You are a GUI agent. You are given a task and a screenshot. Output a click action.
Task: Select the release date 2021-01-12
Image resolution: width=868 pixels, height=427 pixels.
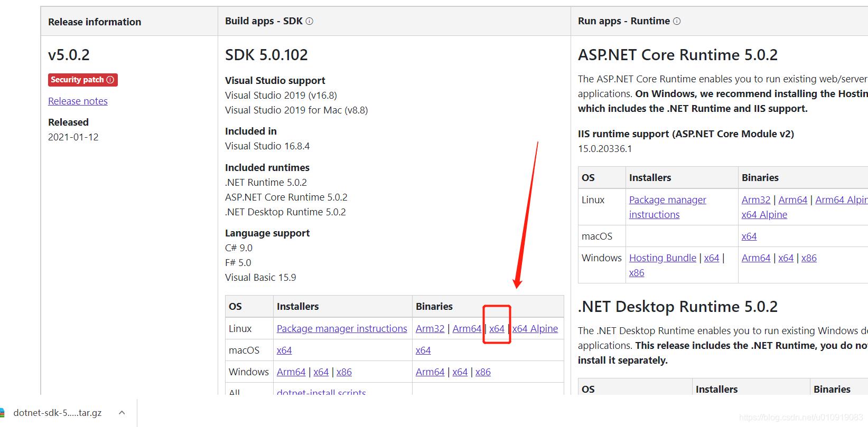(x=73, y=137)
